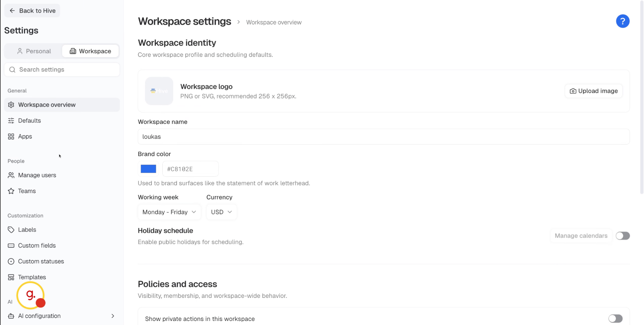Click the Brand color hex code field
644x325 pixels.
(x=190, y=169)
